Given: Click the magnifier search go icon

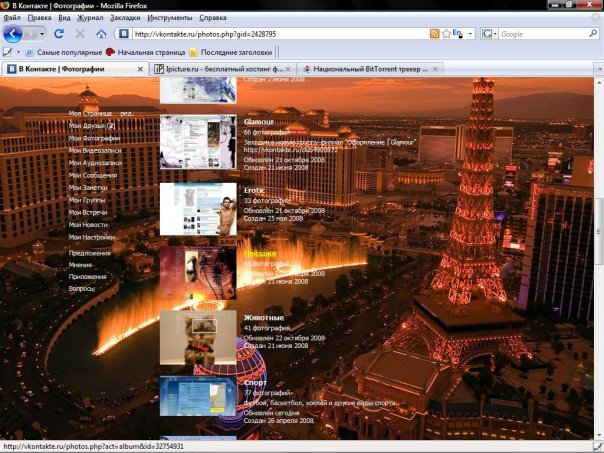Looking at the screenshot, I should [593, 34].
